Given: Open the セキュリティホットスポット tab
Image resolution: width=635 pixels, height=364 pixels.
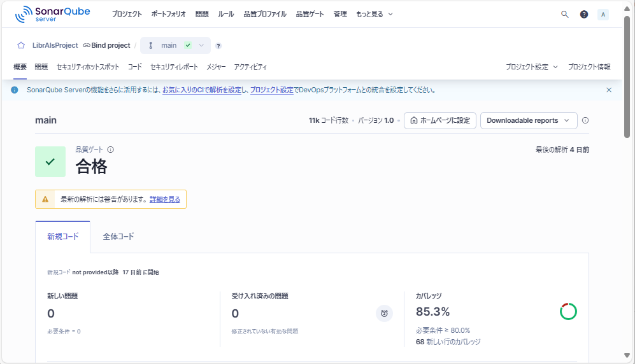Looking at the screenshot, I should click(x=87, y=67).
